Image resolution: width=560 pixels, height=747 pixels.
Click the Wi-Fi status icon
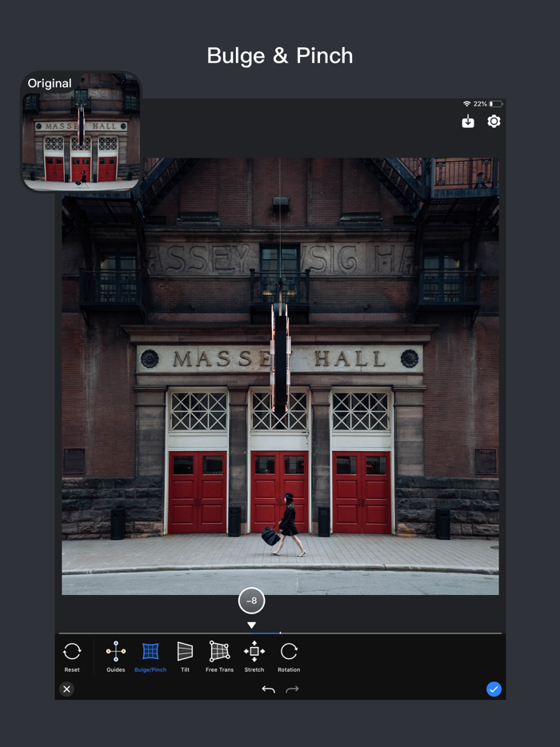click(466, 104)
